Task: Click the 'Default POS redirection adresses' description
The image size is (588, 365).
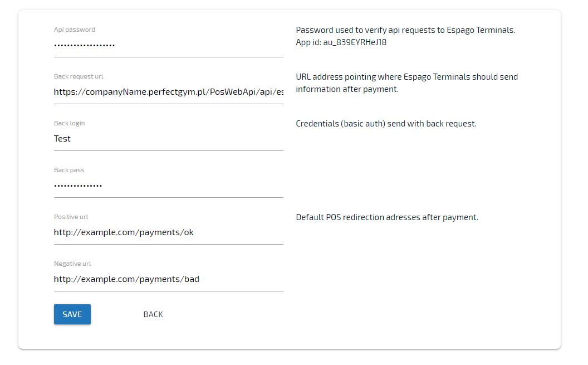Action: 387,217
